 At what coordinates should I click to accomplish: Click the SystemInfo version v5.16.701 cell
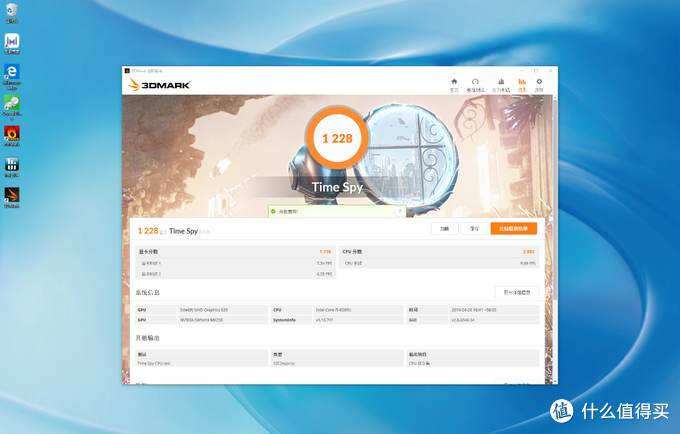358,320
